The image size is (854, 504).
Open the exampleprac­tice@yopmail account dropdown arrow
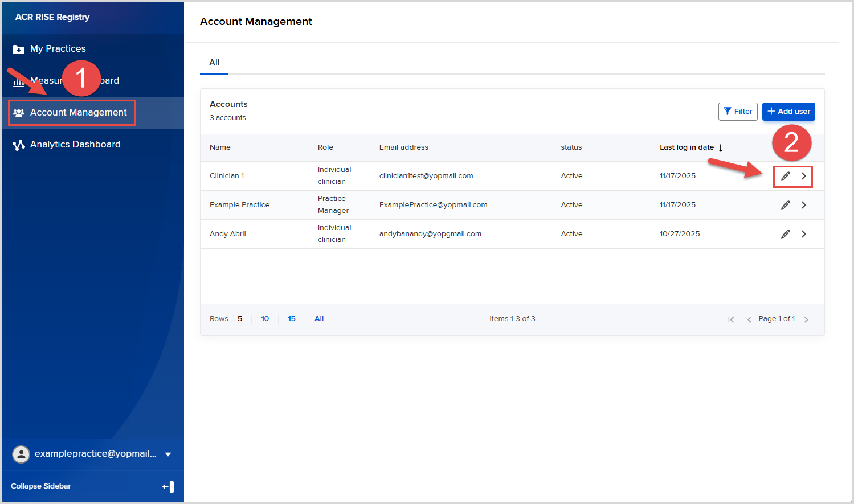(x=168, y=454)
